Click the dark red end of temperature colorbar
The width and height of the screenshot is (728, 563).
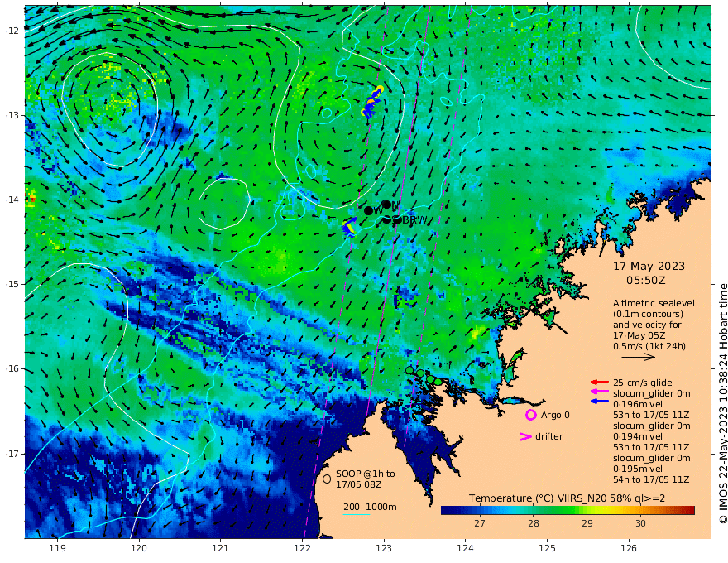pos(690,511)
